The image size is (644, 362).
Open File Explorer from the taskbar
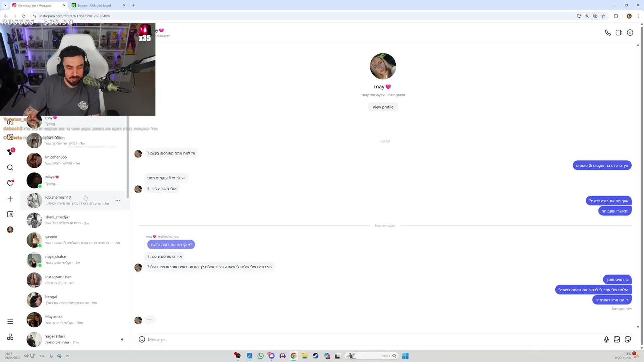(x=304, y=356)
